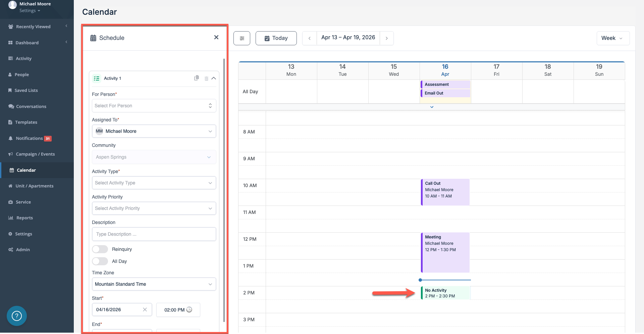The width and height of the screenshot is (644, 334).
Task: Open the help question mark button
Action: point(17,316)
